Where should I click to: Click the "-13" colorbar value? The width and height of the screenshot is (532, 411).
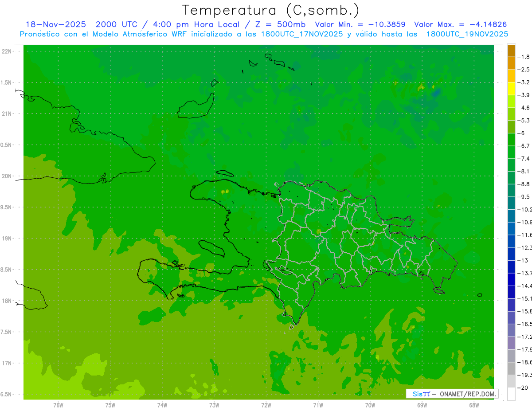click(x=523, y=260)
